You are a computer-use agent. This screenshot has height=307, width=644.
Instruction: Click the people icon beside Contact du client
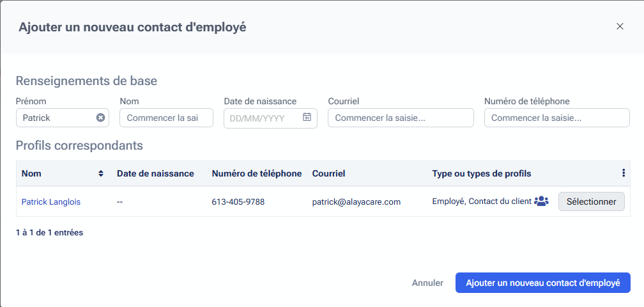point(541,201)
